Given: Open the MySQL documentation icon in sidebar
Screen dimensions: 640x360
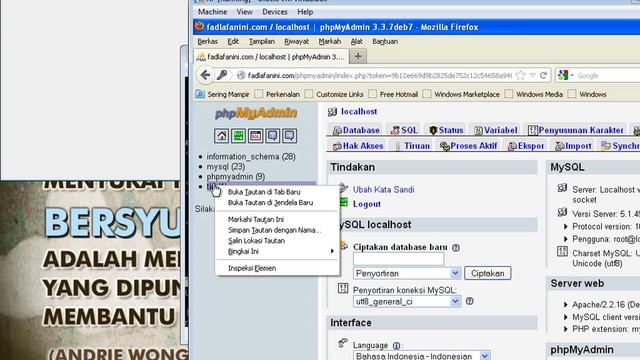Looking at the screenshot, I should tap(290, 136).
